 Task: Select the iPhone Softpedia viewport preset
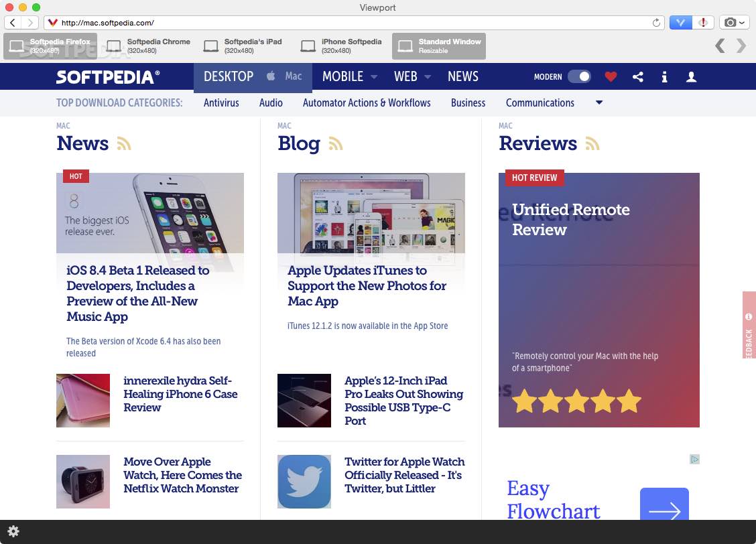[342, 46]
